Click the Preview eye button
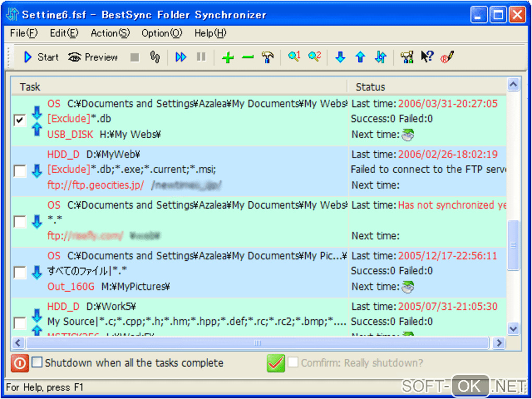 click(x=93, y=57)
